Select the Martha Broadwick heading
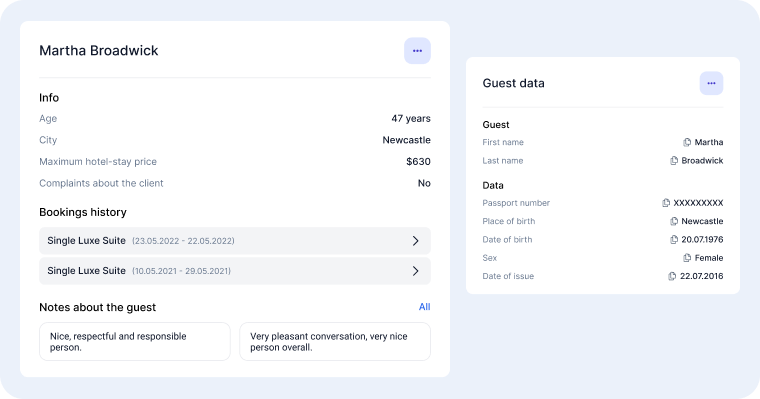 coord(99,50)
